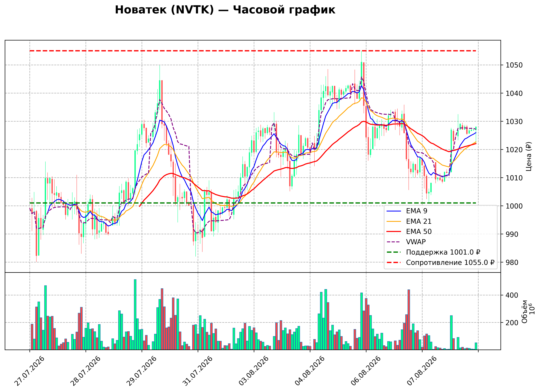The image size is (541, 392).
Task: Click the tallest volume bar before 29.07.2026
Action: [135, 315]
